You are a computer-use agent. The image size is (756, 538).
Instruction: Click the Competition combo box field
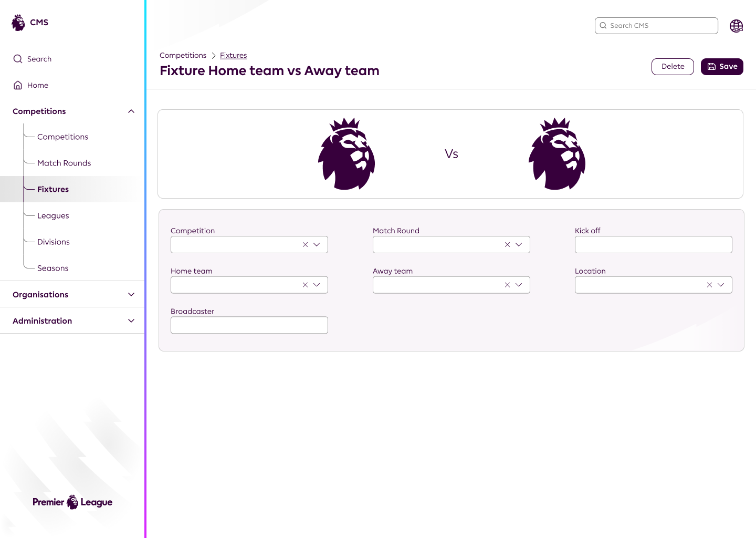[249, 245]
